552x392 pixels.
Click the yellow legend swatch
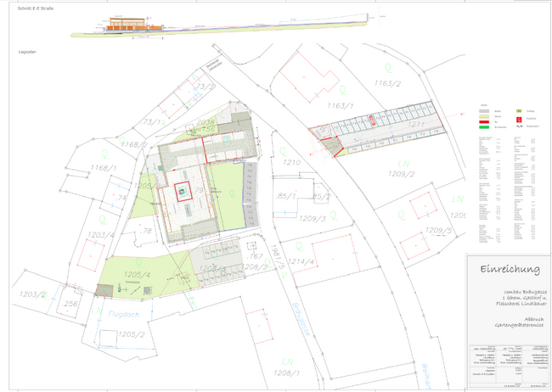(484, 116)
